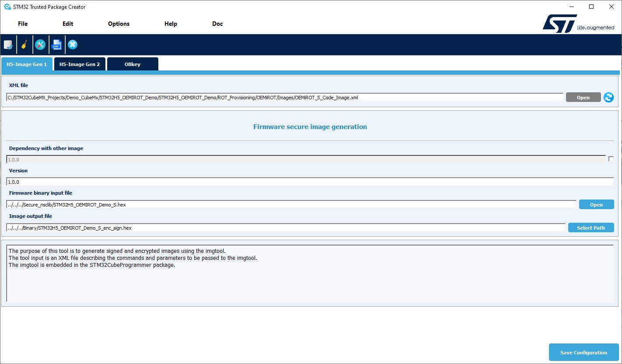
Task: Click the 'Firmware binary input file' label
Action: (41, 193)
